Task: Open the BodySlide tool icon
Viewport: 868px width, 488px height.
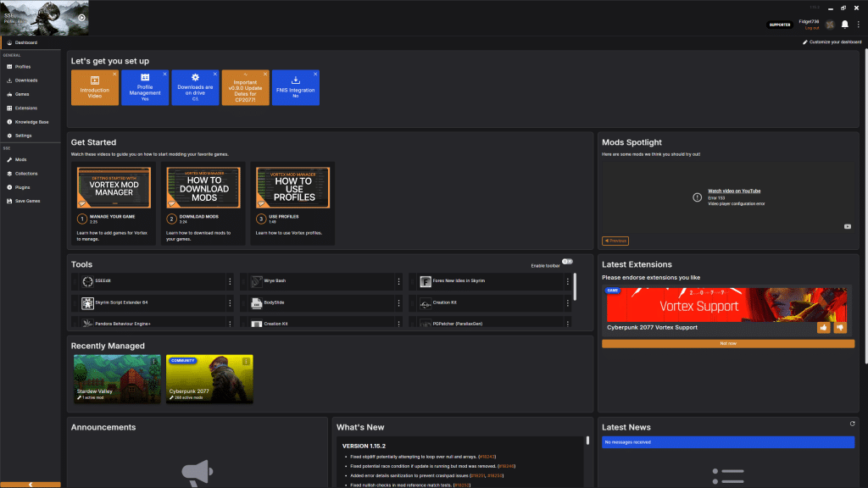Action: (x=256, y=303)
